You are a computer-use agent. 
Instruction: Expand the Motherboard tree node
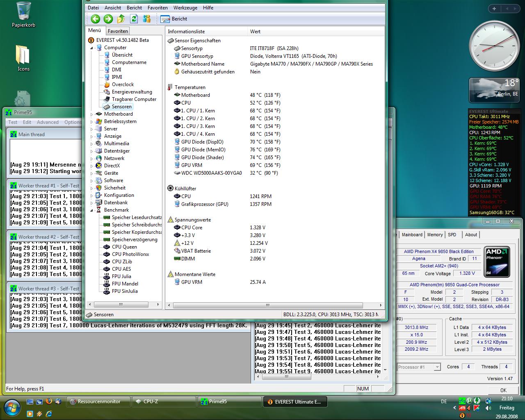tap(92, 114)
